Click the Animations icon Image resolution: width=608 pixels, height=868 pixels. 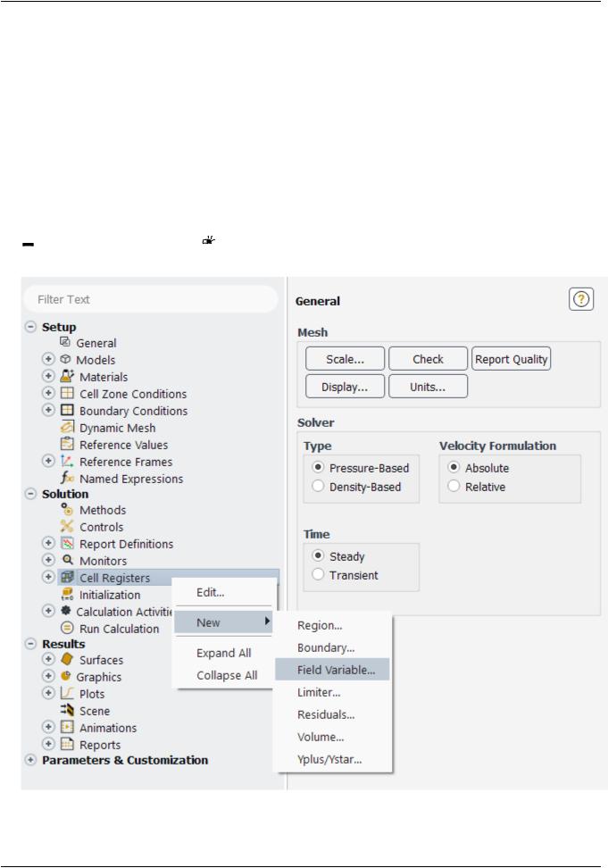click(x=67, y=727)
